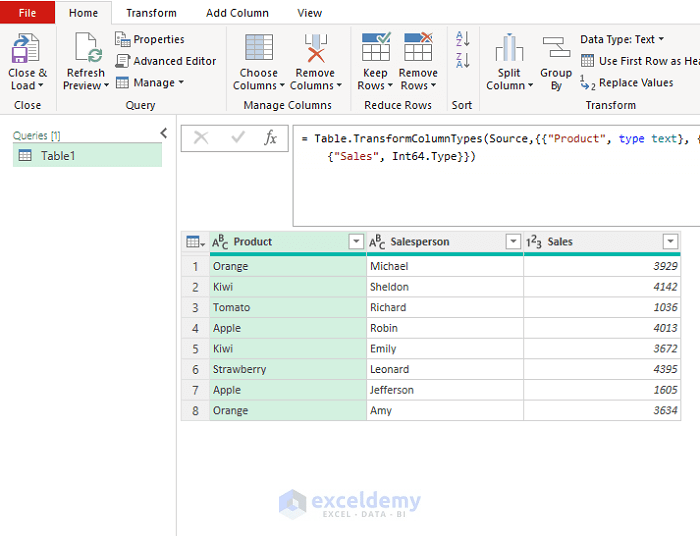
Task: Open Salesperson column filter dropdown
Action: 513,241
